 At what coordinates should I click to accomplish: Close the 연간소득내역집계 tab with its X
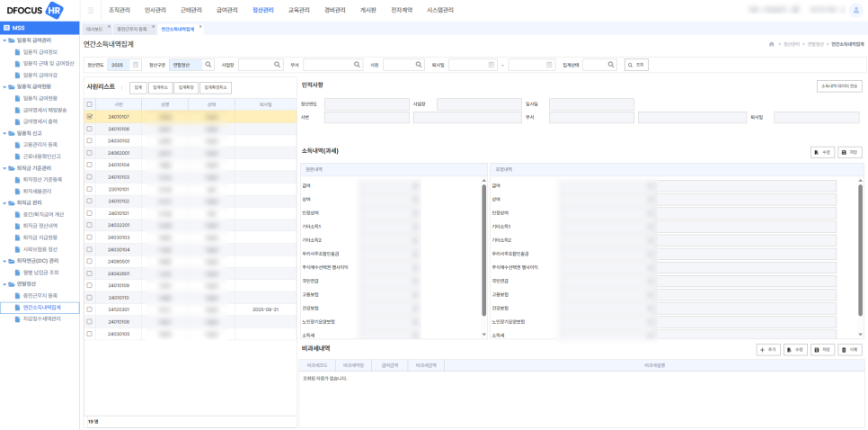[x=200, y=27]
